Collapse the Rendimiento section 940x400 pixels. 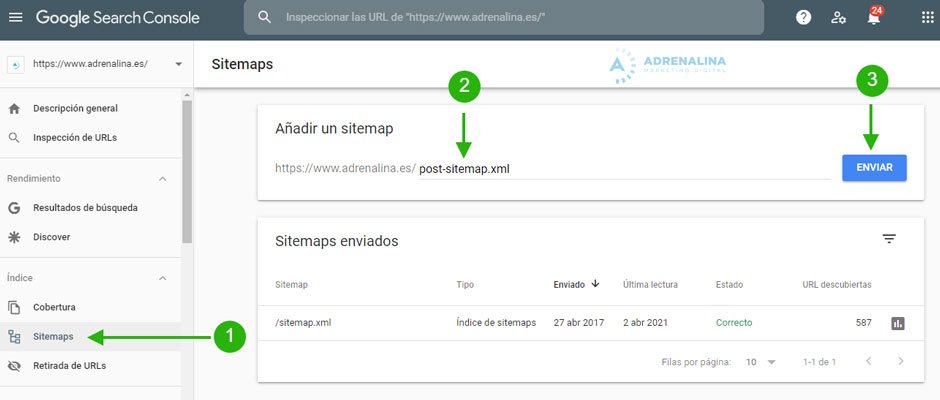coord(162,179)
